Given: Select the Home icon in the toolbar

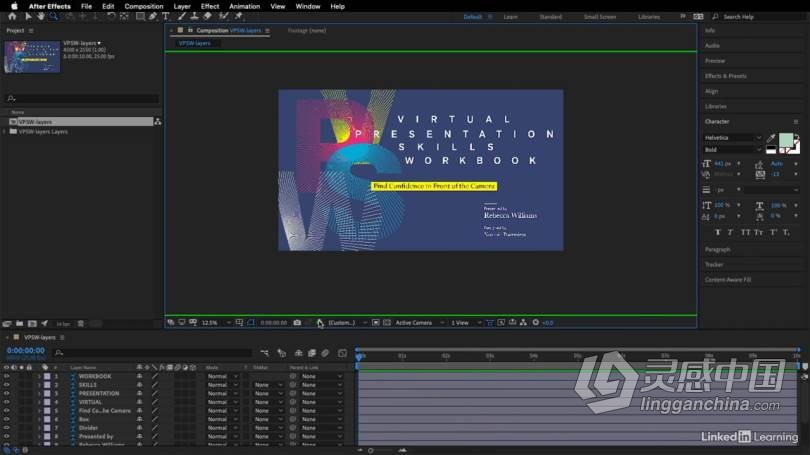Looking at the screenshot, I should click(12, 17).
